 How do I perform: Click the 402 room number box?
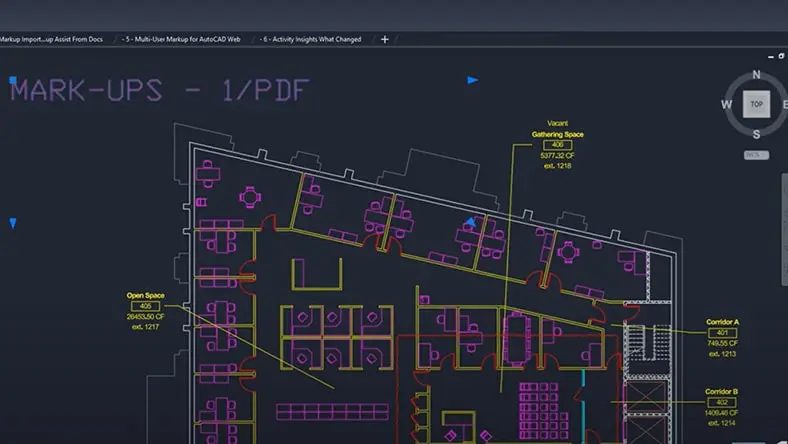click(722, 402)
